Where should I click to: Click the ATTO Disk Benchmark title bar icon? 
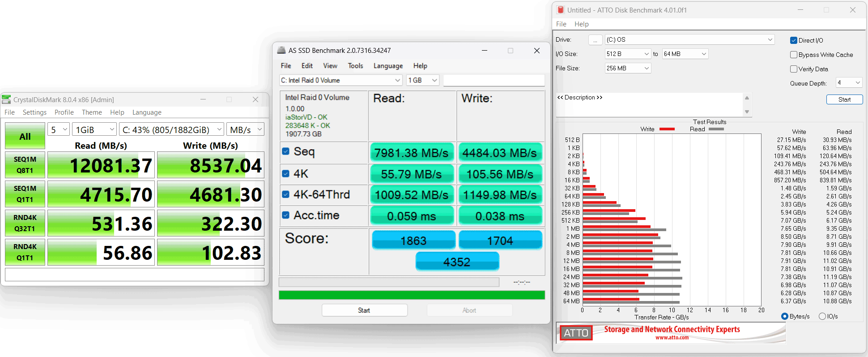(561, 10)
